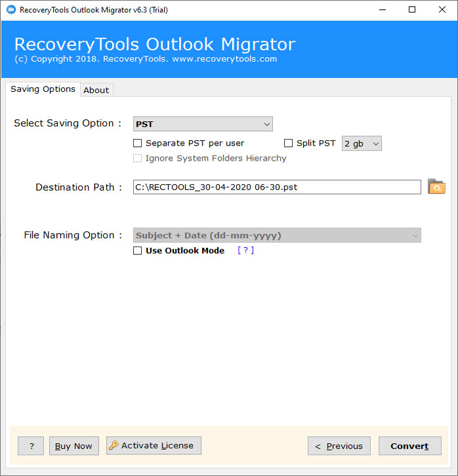Enable Separate PST per user checkbox
Screen dimensions: 458x476
(138, 143)
